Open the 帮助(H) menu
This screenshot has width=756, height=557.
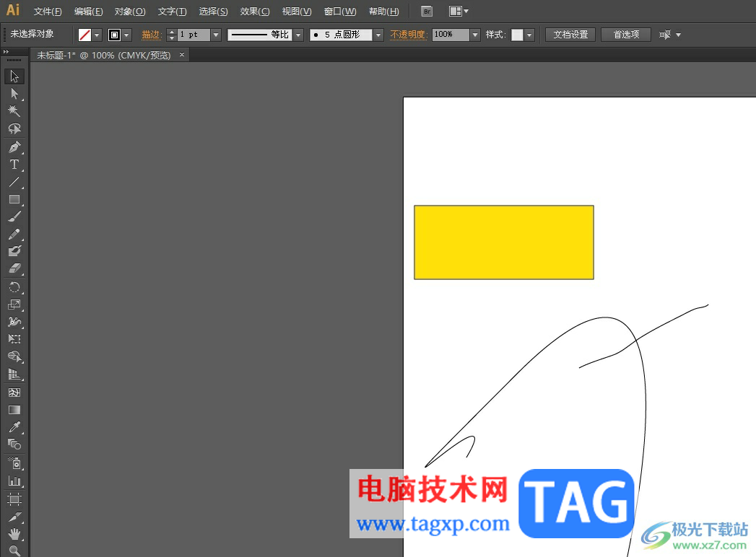pos(384,12)
